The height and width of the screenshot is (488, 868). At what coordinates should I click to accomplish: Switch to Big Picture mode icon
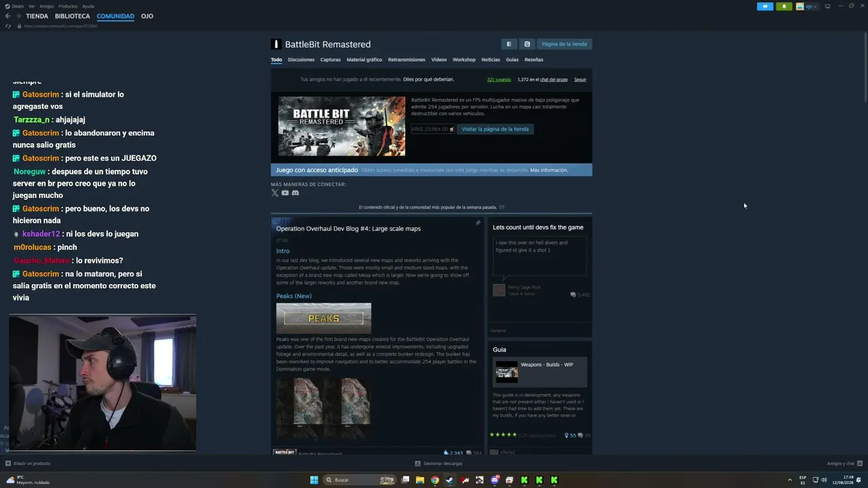[827, 6]
